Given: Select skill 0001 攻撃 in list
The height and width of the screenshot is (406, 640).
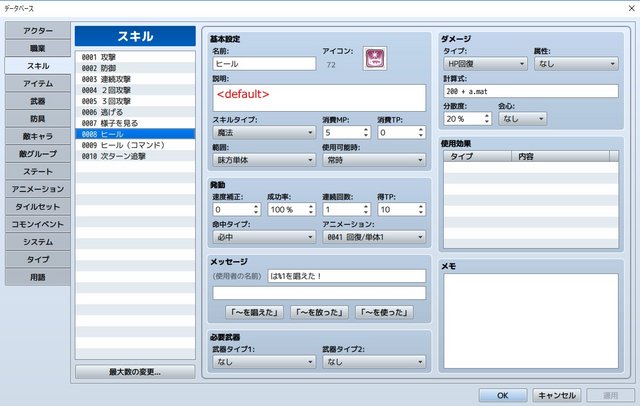Looking at the screenshot, I should tap(135, 57).
